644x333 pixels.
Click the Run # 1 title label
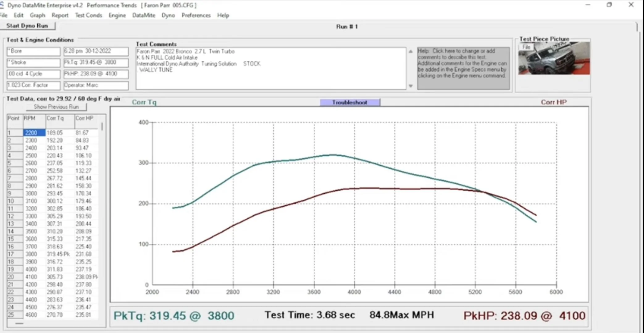347,27
